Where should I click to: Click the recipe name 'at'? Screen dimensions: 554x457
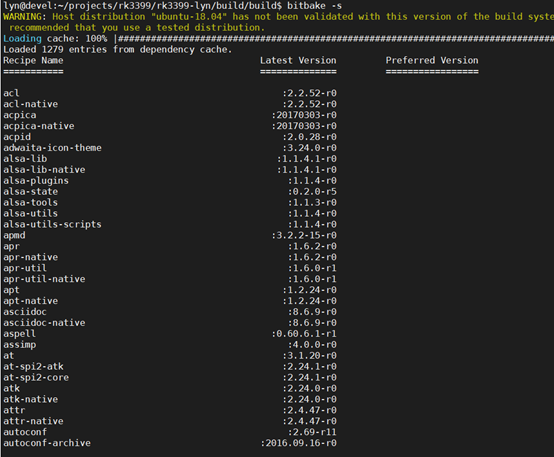[x=8, y=356]
